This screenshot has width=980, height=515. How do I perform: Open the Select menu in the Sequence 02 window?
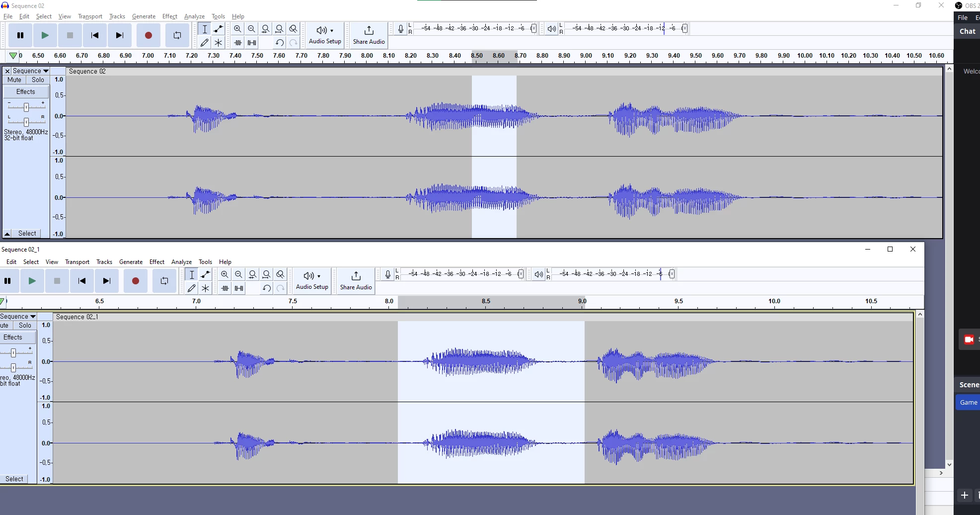(x=44, y=16)
